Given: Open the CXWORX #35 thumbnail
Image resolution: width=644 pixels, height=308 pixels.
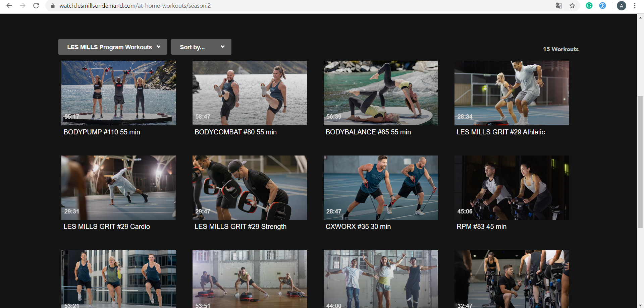Looking at the screenshot, I should [381, 188].
